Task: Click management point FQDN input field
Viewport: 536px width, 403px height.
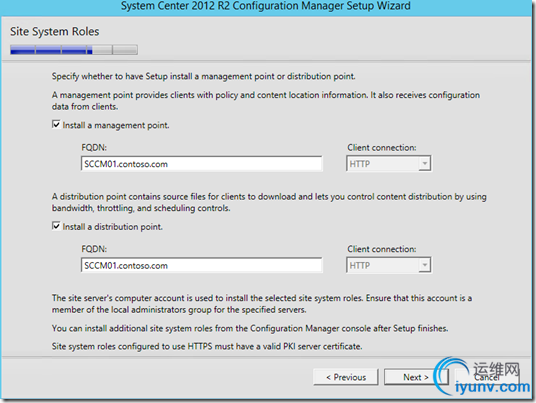Action: (x=201, y=164)
